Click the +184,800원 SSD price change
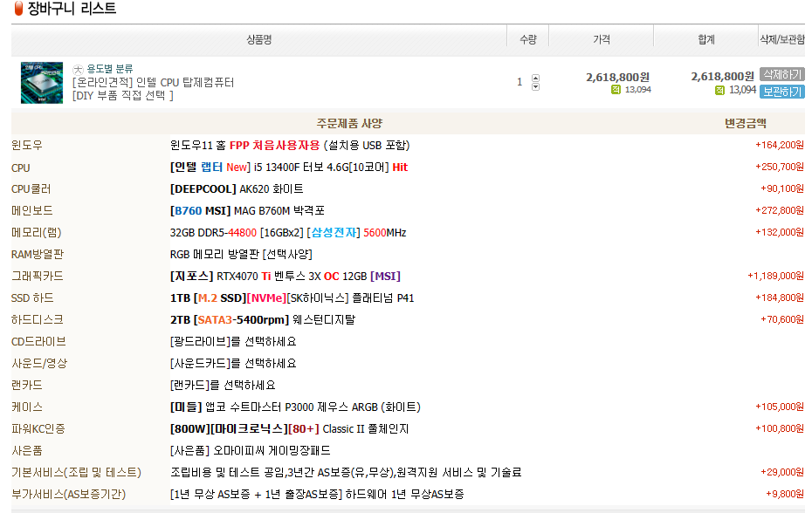 (780, 298)
